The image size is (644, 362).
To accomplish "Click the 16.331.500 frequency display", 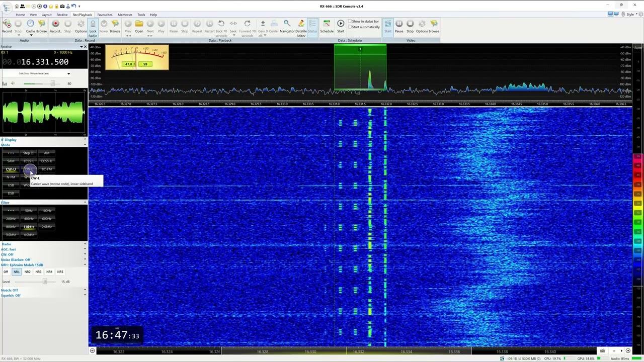I will coord(45,62).
